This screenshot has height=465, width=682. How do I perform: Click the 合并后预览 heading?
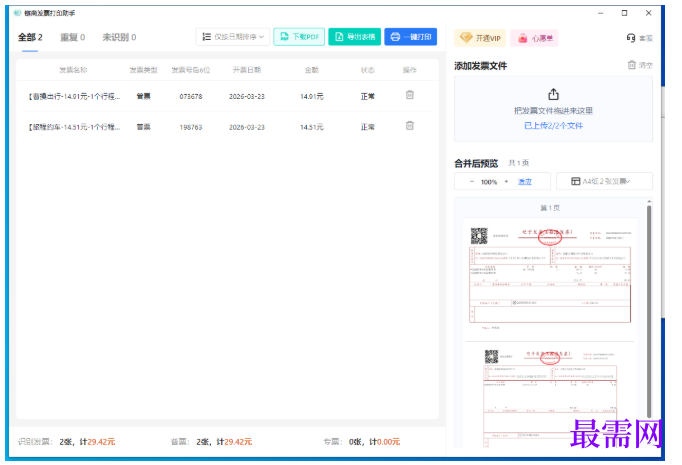(476, 164)
